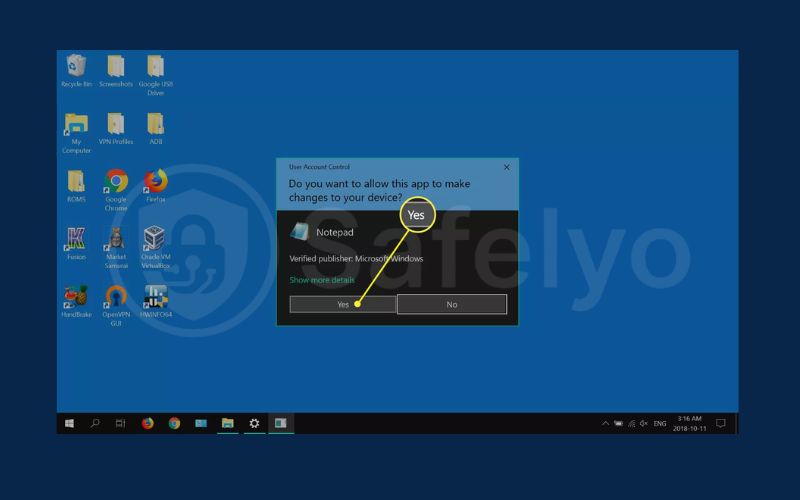Select the ROMS folder on the desktop
The width and height of the screenshot is (800, 500).
(77, 186)
